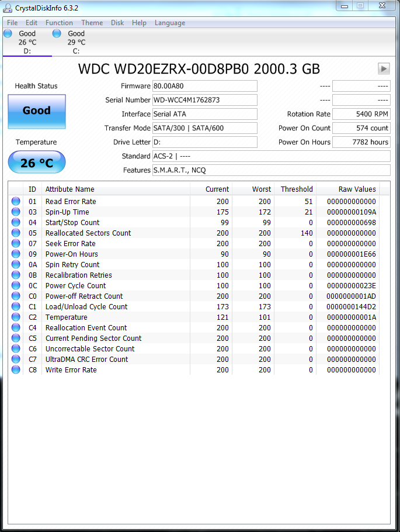The image size is (400, 532).
Task: Click the Rotation Rate 5400 RPM field
Action: pyautogui.click(x=361, y=114)
